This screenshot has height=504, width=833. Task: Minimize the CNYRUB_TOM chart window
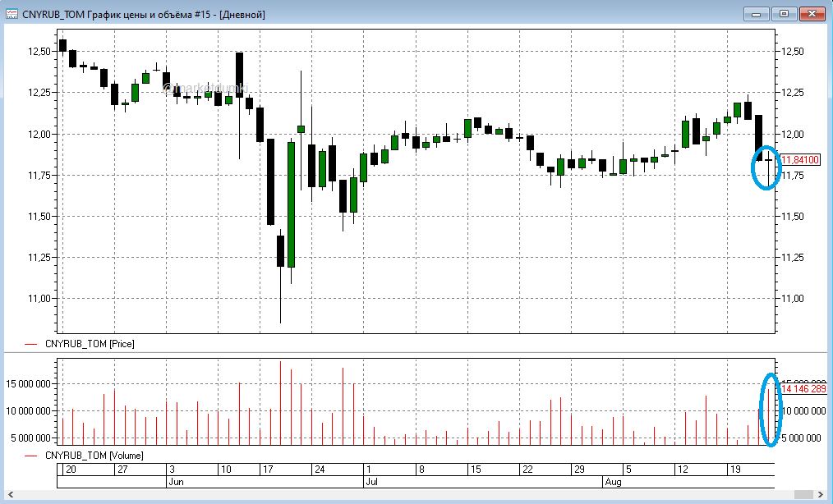click(x=756, y=14)
